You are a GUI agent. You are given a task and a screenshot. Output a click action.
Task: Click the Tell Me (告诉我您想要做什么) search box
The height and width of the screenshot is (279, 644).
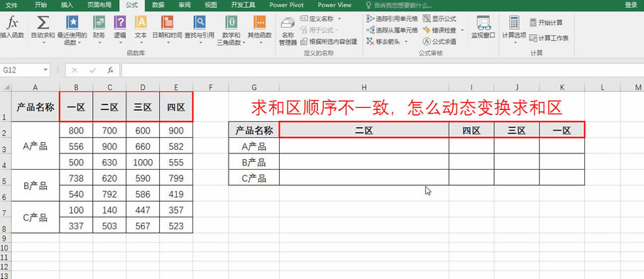coord(399,6)
